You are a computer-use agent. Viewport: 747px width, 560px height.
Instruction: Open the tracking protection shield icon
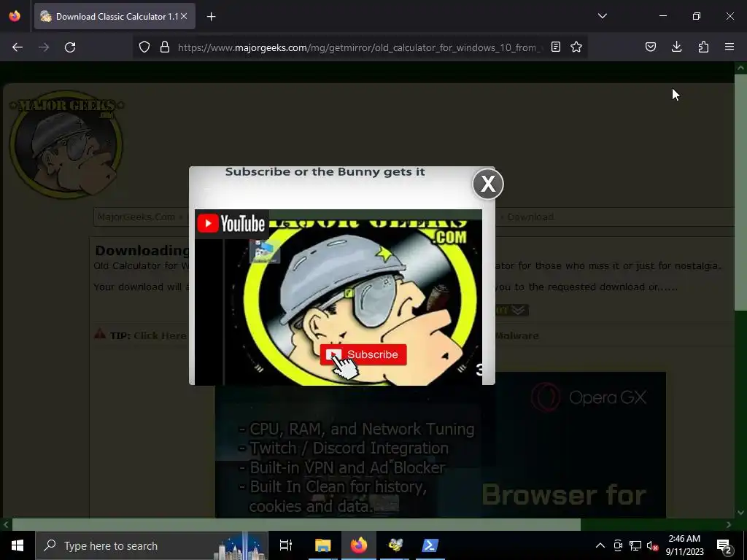144,47
